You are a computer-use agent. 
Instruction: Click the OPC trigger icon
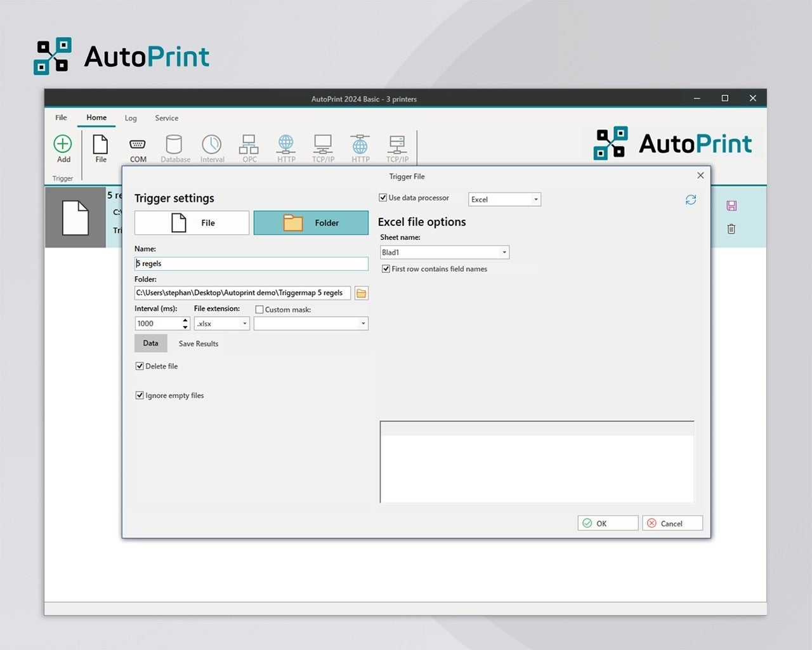pos(249,145)
